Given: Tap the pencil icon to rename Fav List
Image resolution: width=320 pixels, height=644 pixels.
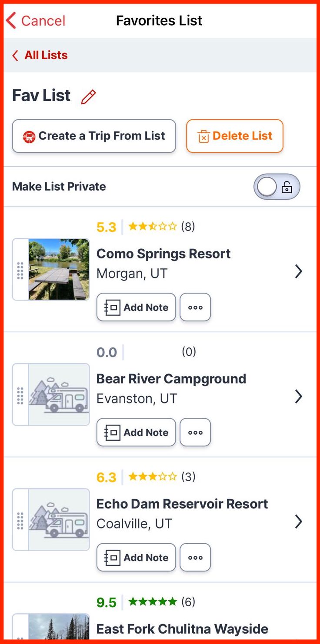Looking at the screenshot, I should [88, 97].
